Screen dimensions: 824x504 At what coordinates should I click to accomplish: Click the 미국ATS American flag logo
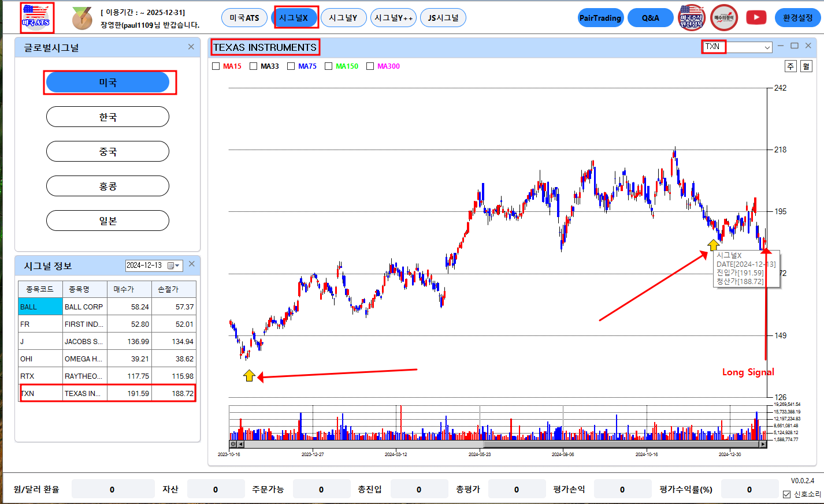(x=36, y=17)
